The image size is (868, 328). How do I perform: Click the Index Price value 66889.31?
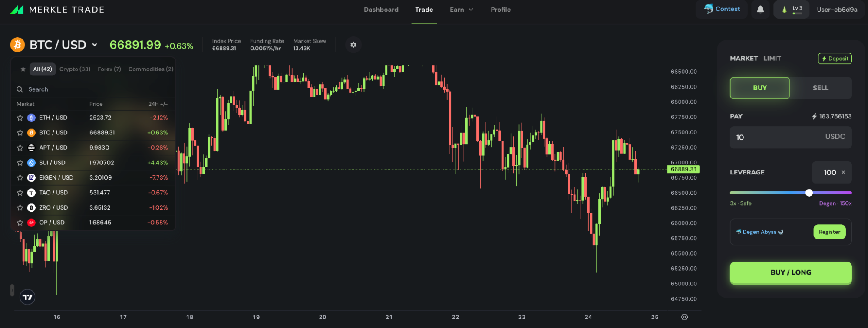pos(224,49)
